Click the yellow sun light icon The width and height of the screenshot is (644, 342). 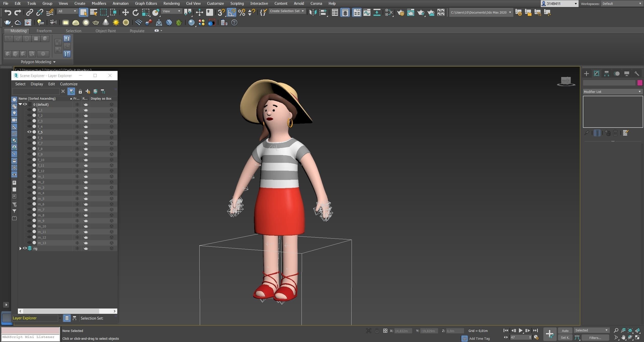(x=116, y=23)
